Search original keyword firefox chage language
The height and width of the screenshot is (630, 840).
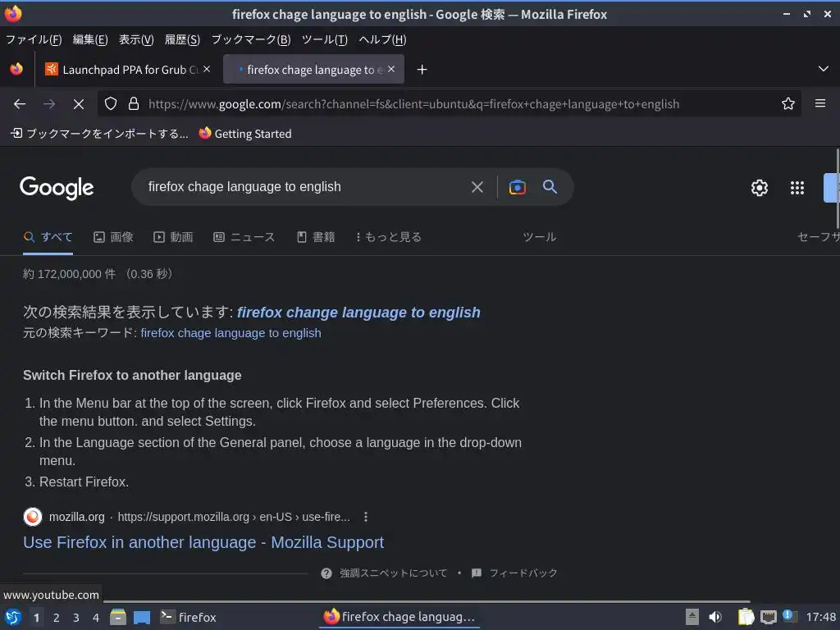click(x=231, y=333)
